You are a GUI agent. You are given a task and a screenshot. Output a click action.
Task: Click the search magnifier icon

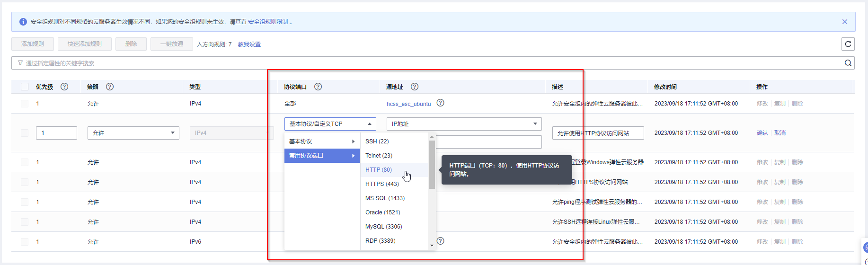(x=848, y=63)
